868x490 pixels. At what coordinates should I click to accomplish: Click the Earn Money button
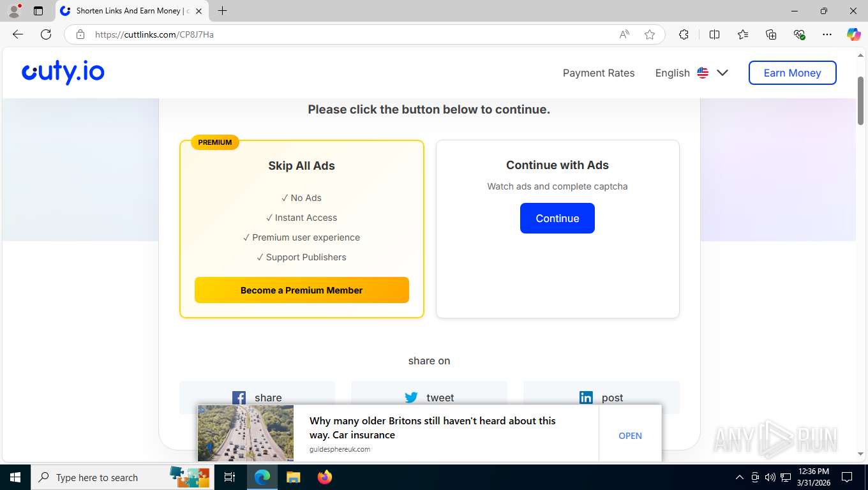click(792, 73)
